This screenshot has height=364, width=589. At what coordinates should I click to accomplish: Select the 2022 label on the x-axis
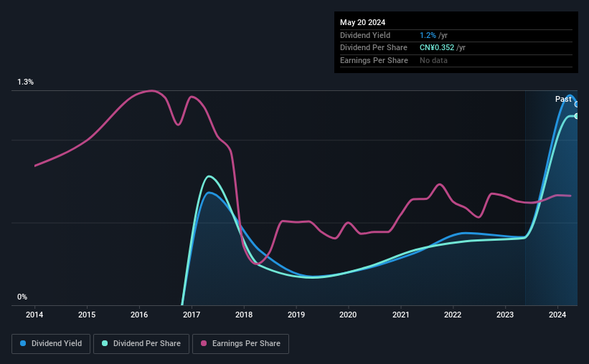point(453,315)
